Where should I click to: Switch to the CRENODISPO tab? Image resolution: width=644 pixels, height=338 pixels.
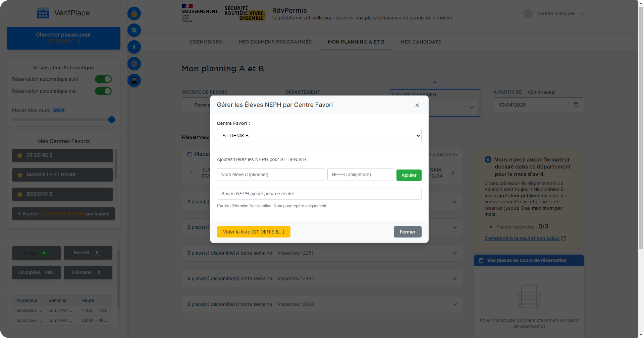click(x=206, y=42)
